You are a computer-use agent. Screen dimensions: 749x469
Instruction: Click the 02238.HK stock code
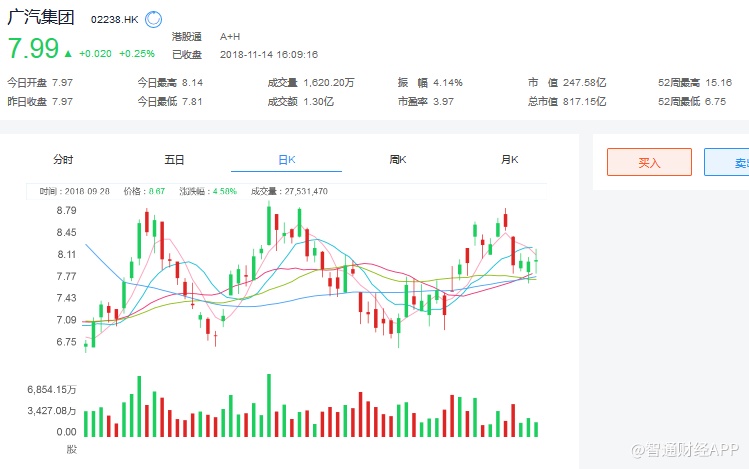tap(114, 19)
